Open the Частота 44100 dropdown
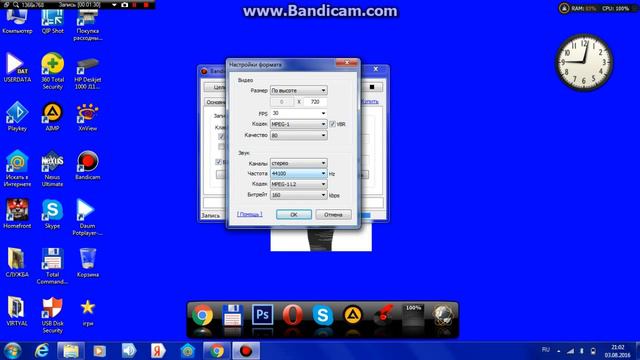This screenshot has width=640, height=360. coord(298,173)
